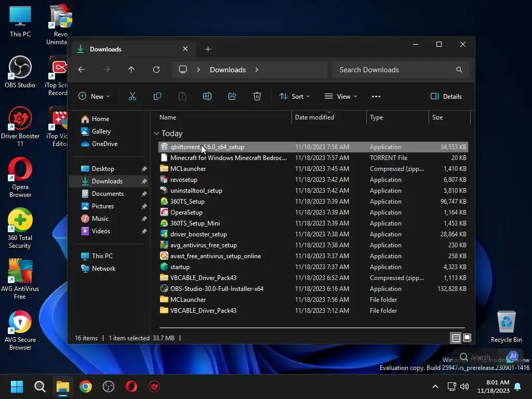Select This PC desktop icon
The height and width of the screenshot is (399, 532).
coord(20,21)
